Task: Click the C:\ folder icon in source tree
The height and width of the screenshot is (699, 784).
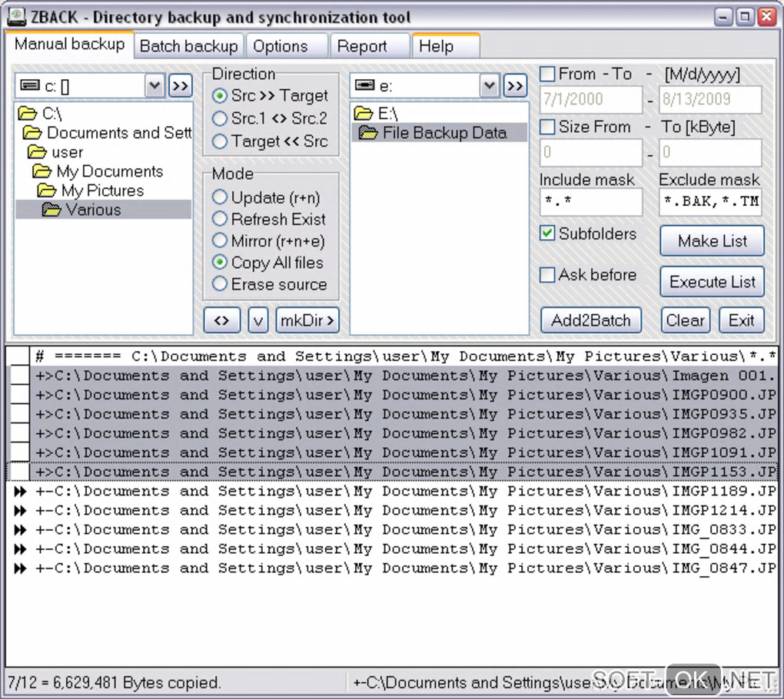Action: click(x=28, y=114)
